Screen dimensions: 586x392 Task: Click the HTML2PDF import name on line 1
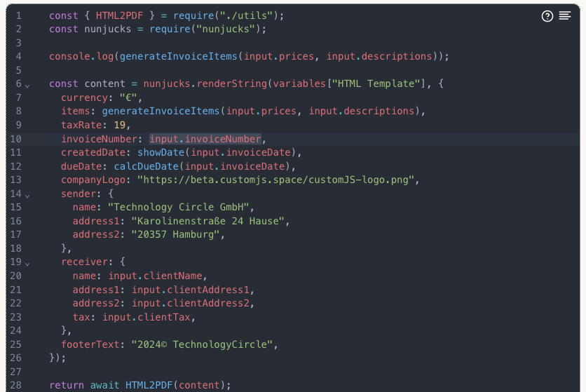(x=120, y=15)
